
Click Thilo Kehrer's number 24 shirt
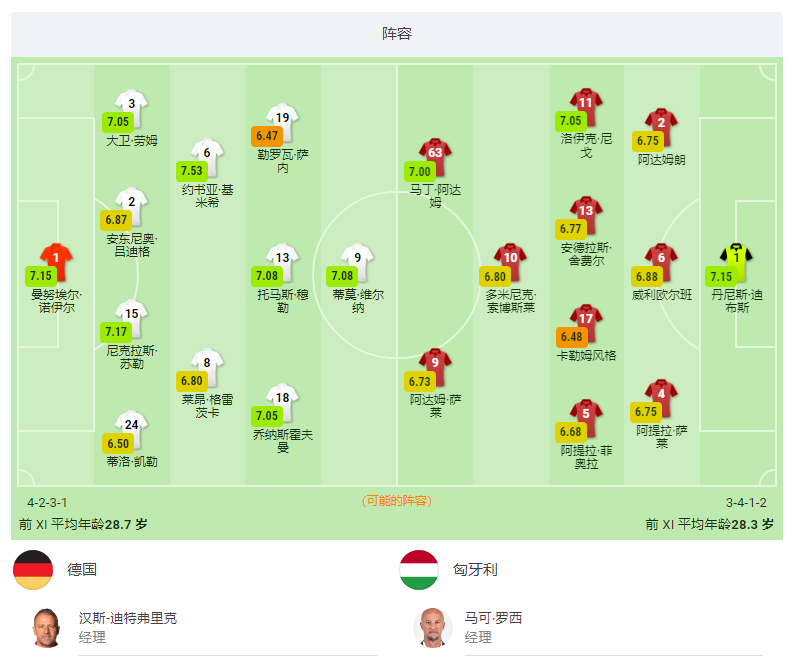[x=131, y=429]
